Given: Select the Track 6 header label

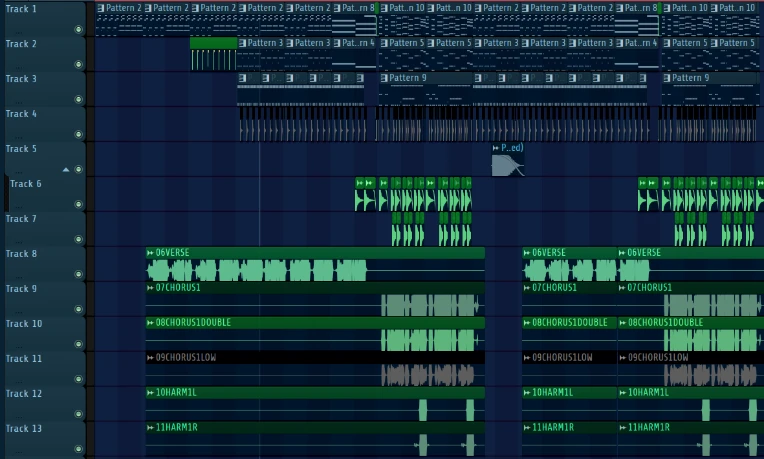Looking at the screenshot, I should 25,184.
